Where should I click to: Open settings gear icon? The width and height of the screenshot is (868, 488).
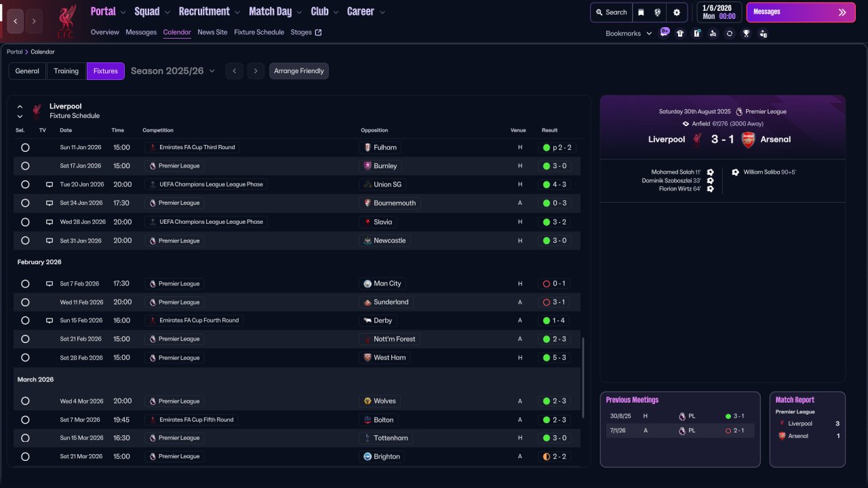(676, 12)
